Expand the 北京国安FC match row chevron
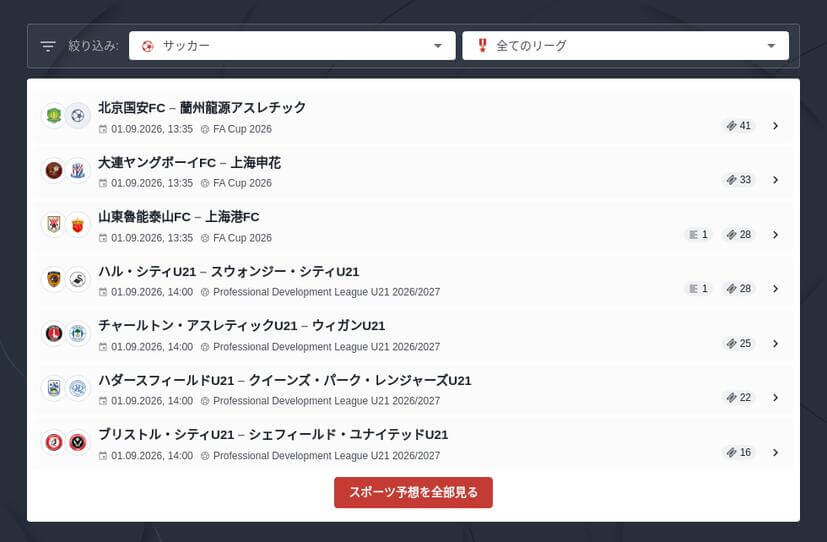Screen dimensions: 827x542 (x=775, y=125)
